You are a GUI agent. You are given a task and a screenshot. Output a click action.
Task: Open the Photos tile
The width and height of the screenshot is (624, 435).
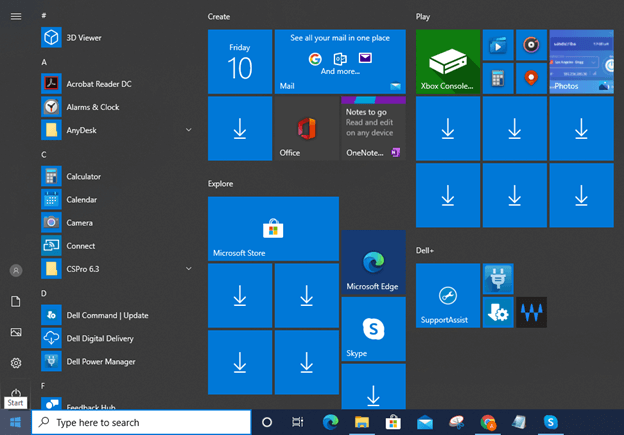[581, 62]
